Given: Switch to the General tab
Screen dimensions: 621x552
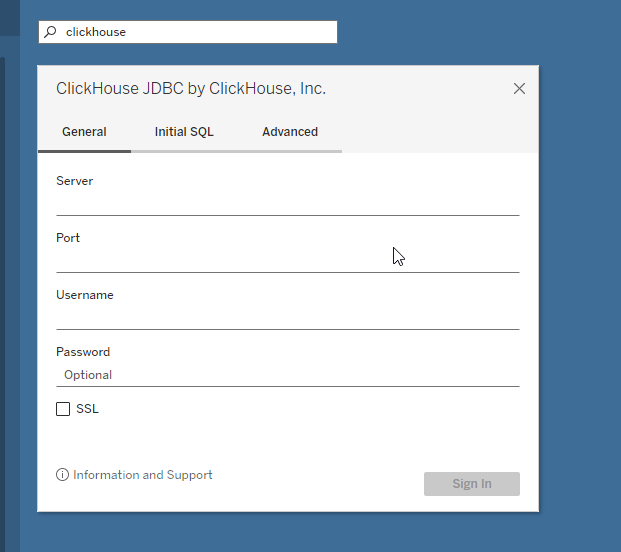Looking at the screenshot, I should [84, 132].
